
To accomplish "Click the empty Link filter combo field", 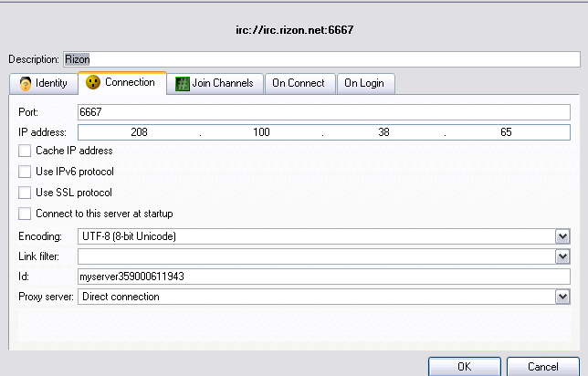I will (x=324, y=256).
